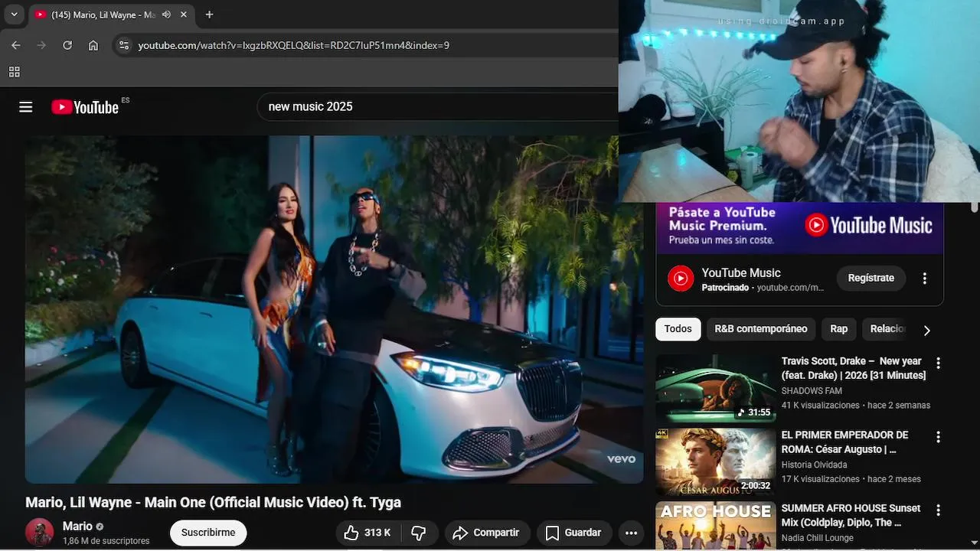Screen dimensions: 980x551
Task: Open Summer Afro House thumbnail
Action: pyautogui.click(x=716, y=526)
